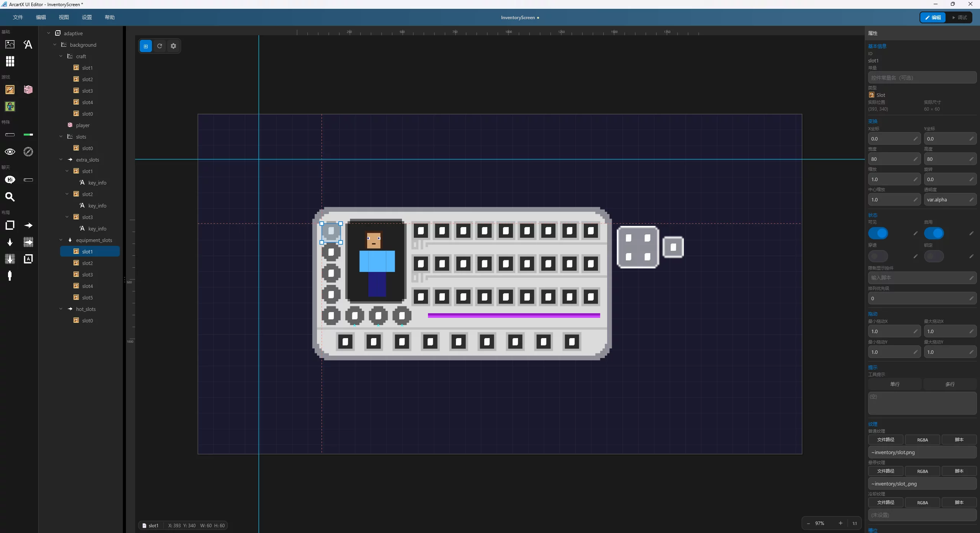Toggle the 启用 enabled switch
This screenshot has width=980, height=533.
tap(934, 233)
